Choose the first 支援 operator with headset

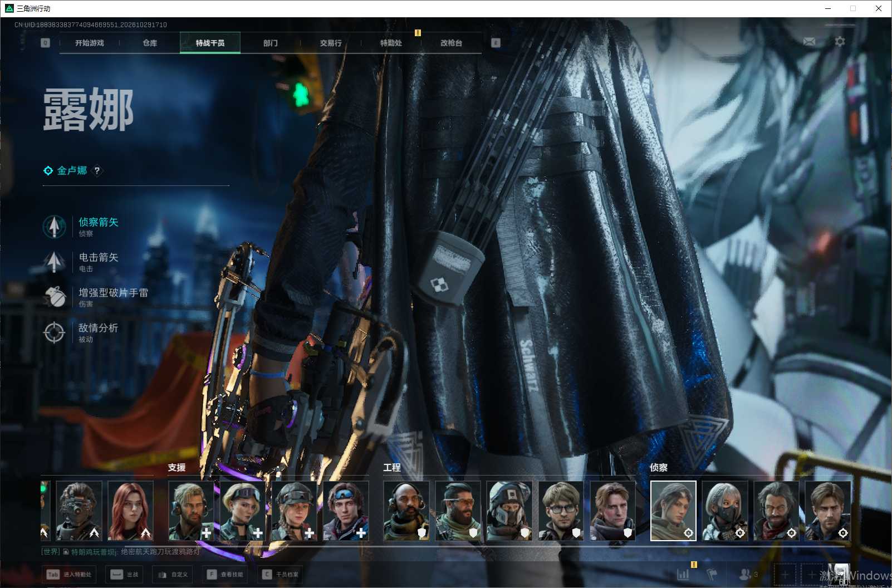191,511
